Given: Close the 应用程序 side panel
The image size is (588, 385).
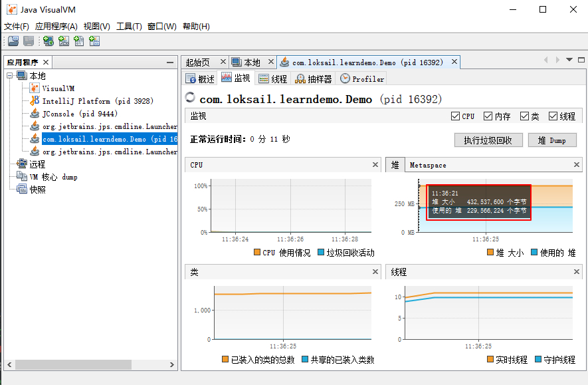Looking at the screenshot, I should click(x=46, y=62).
